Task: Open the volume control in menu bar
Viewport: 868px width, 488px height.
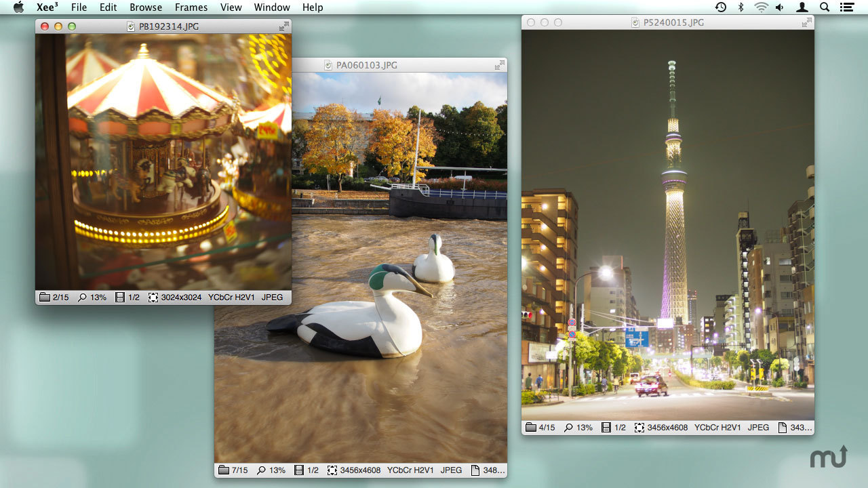Action: pyautogui.click(x=780, y=7)
